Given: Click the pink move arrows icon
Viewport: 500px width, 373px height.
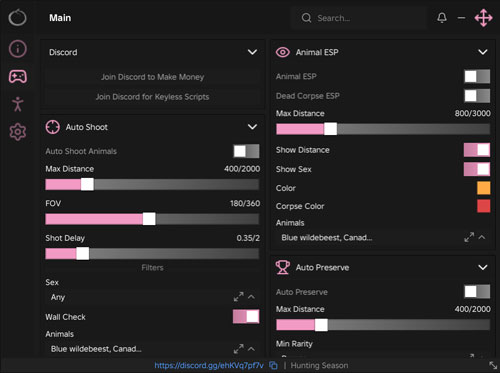Looking at the screenshot, I should point(483,18).
